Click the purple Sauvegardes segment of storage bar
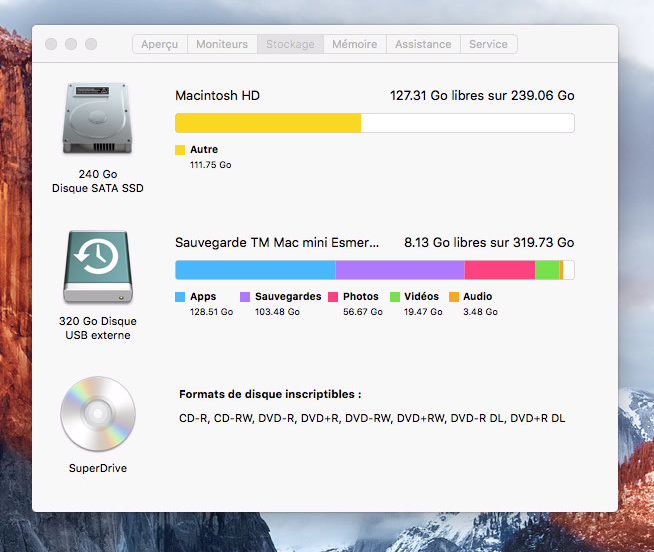The height and width of the screenshot is (552, 654). tap(399, 270)
